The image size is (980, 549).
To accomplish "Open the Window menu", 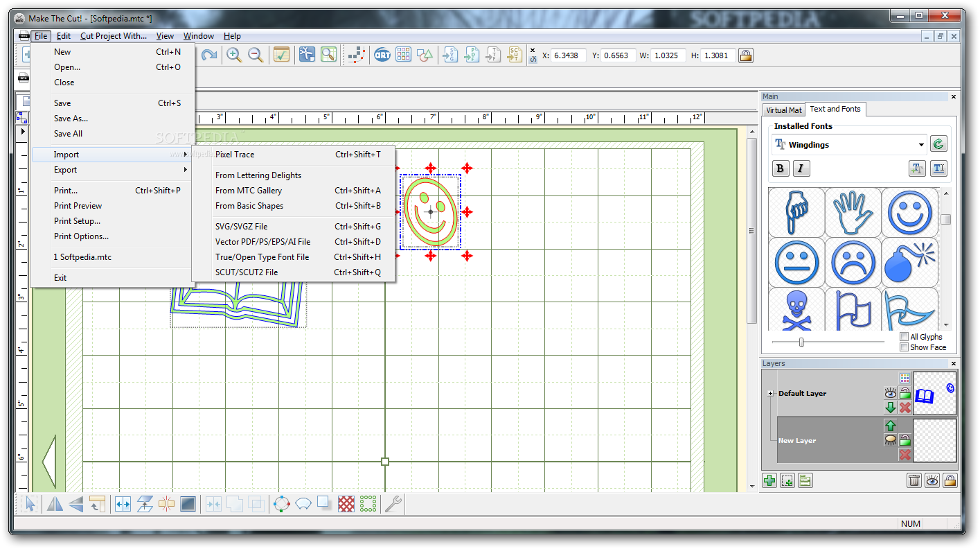I will click(199, 36).
